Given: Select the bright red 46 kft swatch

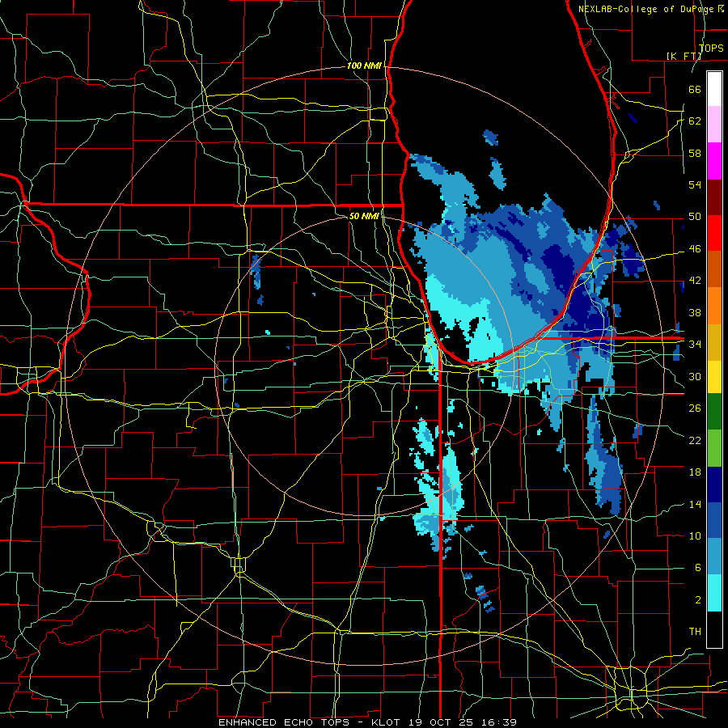Looking at the screenshot, I should [714, 233].
